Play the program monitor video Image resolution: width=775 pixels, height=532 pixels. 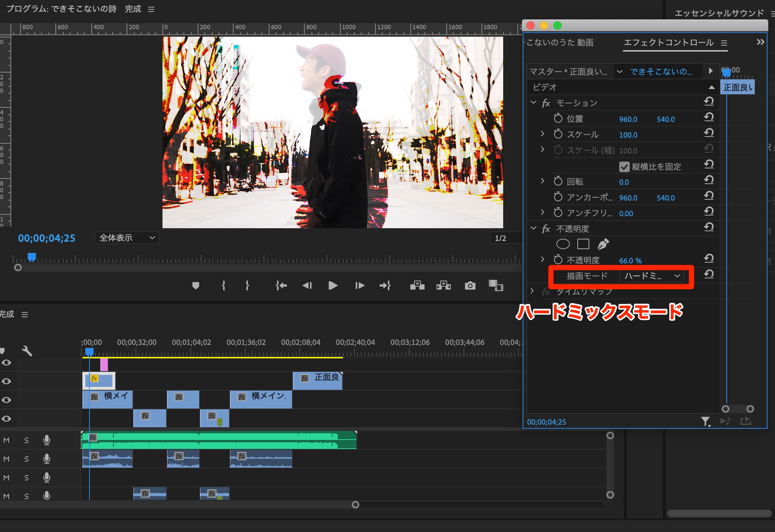click(x=333, y=286)
